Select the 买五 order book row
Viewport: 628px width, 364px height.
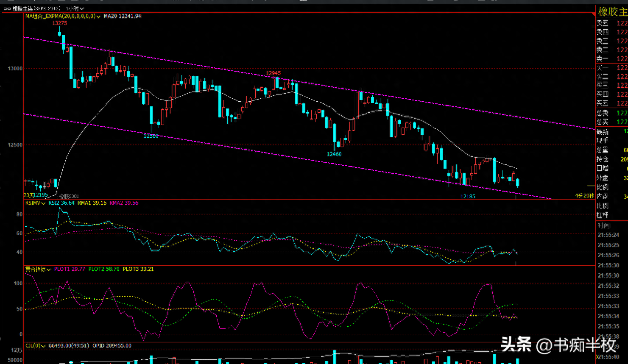612,103
